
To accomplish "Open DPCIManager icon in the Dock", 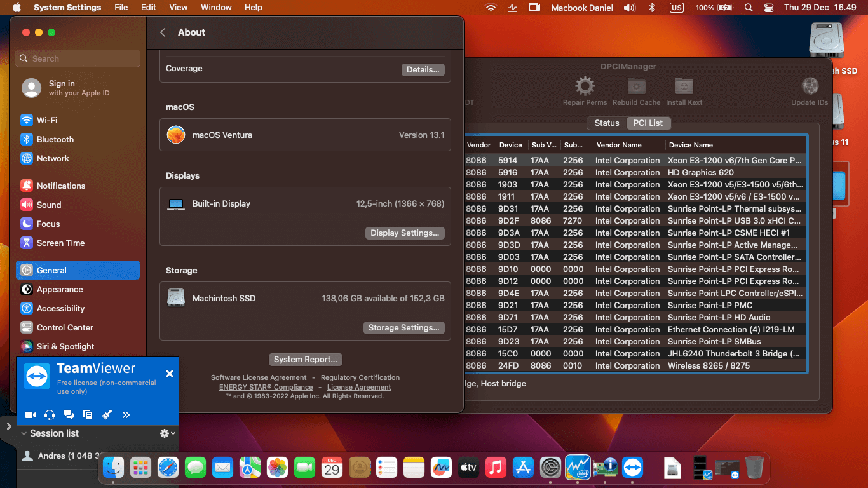I will pos(606,468).
